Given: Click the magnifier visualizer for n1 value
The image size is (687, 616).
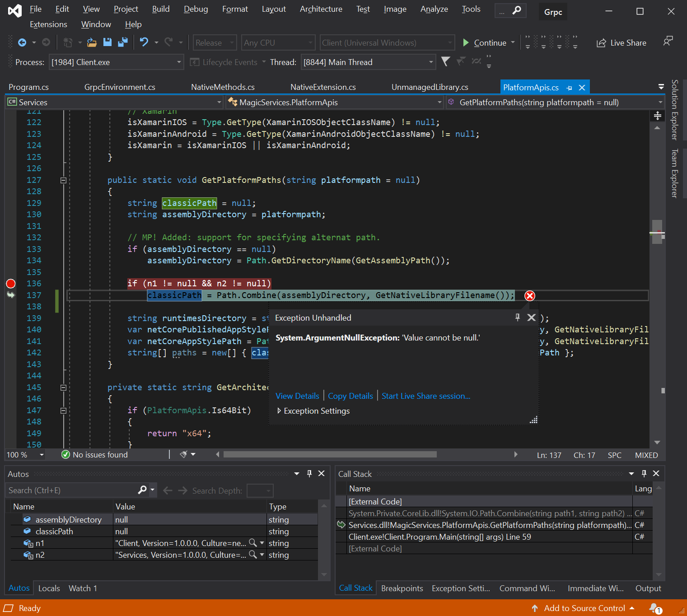Looking at the screenshot, I should pyautogui.click(x=253, y=543).
